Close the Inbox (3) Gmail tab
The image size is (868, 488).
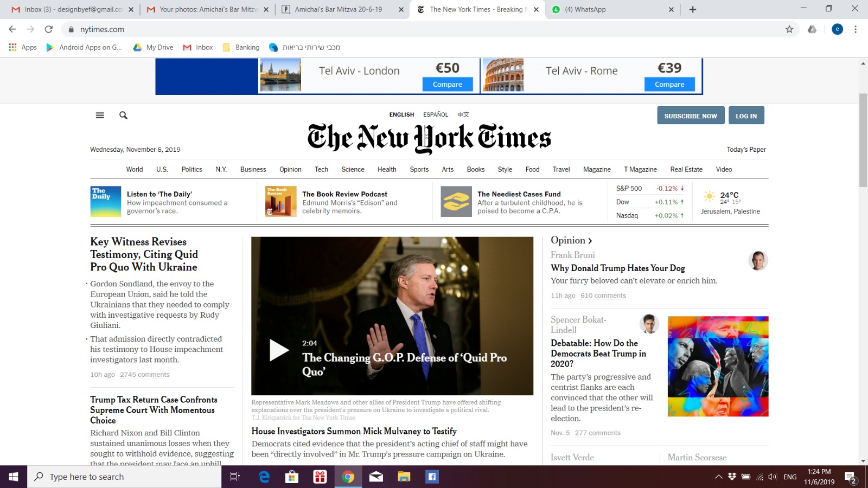pos(131,9)
